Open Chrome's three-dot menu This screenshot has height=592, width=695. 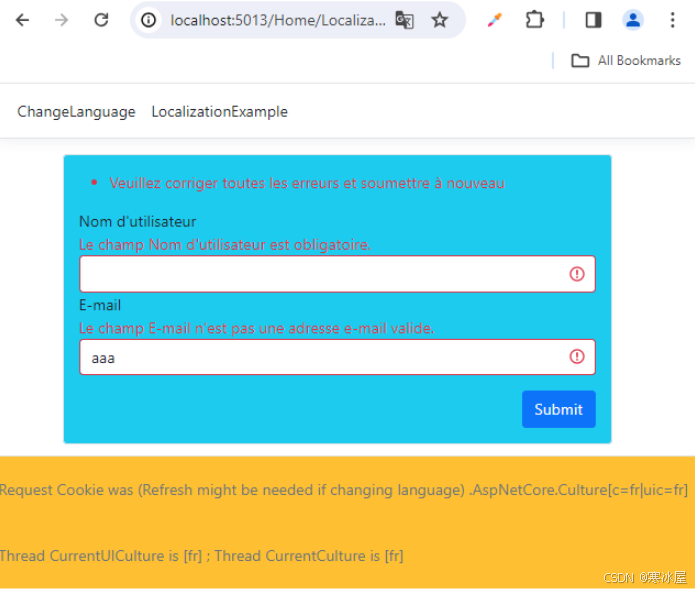[x=672, y=20]
